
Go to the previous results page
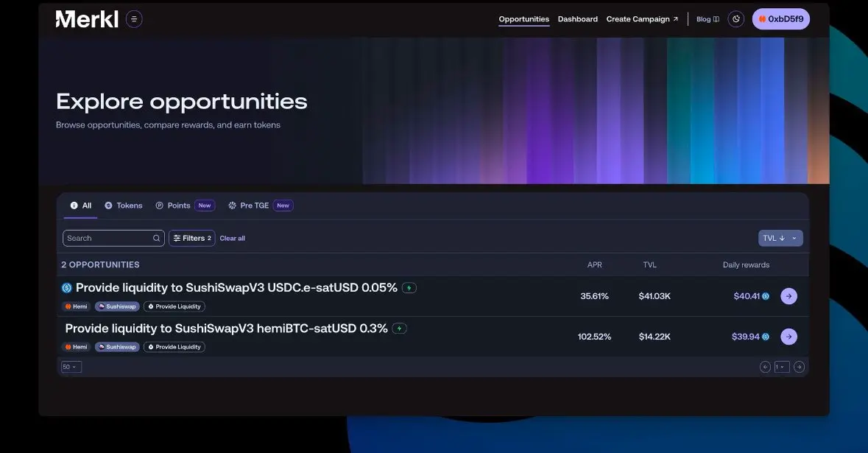pyautogui.click(x=765, y=367)
